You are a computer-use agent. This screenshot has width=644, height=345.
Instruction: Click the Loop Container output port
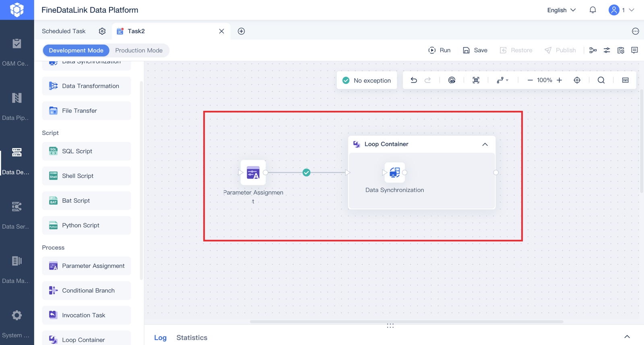(496, 172)
